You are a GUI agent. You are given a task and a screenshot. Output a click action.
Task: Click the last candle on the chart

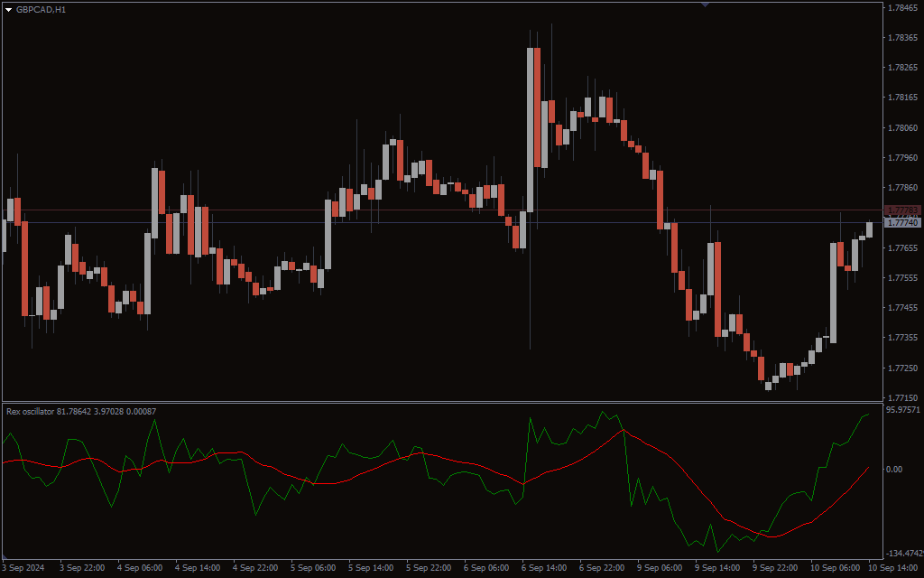[870, 229]
